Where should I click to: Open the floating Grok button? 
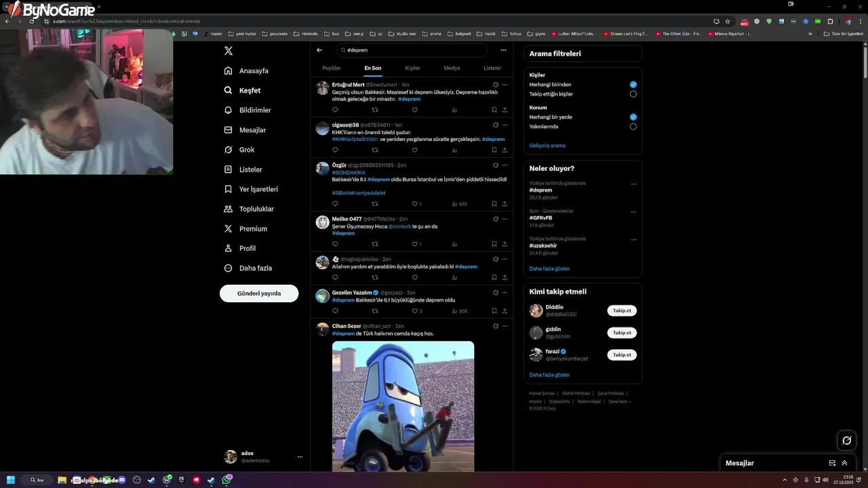click(846, 441)
